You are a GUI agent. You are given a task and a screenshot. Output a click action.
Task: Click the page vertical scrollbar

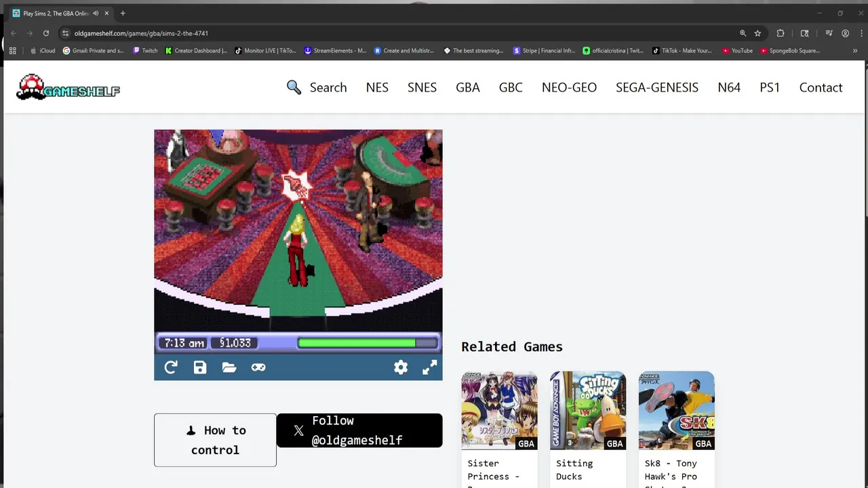pyautogui.click(x=865, y=142)
